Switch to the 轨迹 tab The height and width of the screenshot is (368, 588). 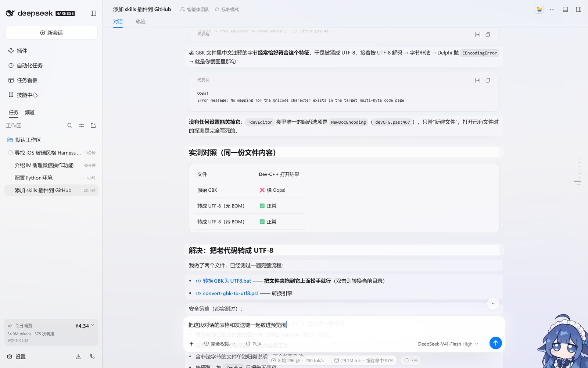coord(141,22)
